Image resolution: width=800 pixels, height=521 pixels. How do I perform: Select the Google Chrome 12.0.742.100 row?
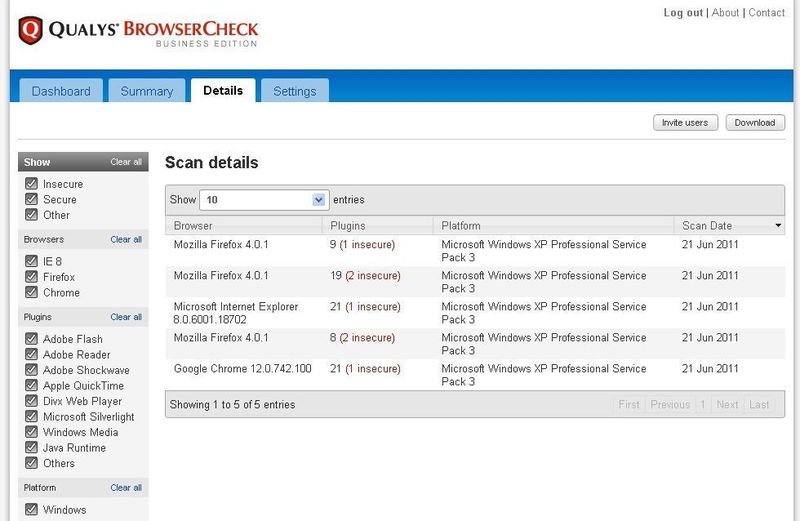pyautogui.click(x=475, y=375)
